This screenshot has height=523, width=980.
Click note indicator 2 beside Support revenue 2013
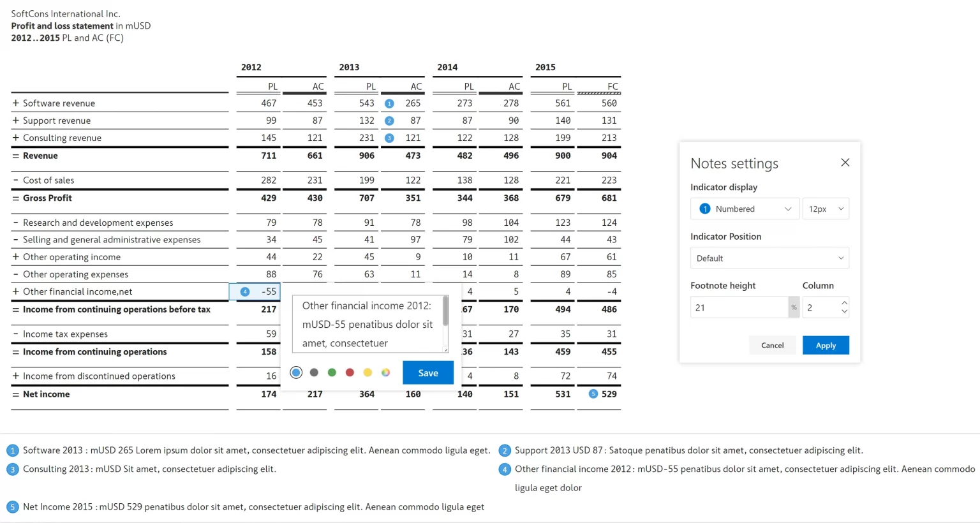tap(389, 121)
